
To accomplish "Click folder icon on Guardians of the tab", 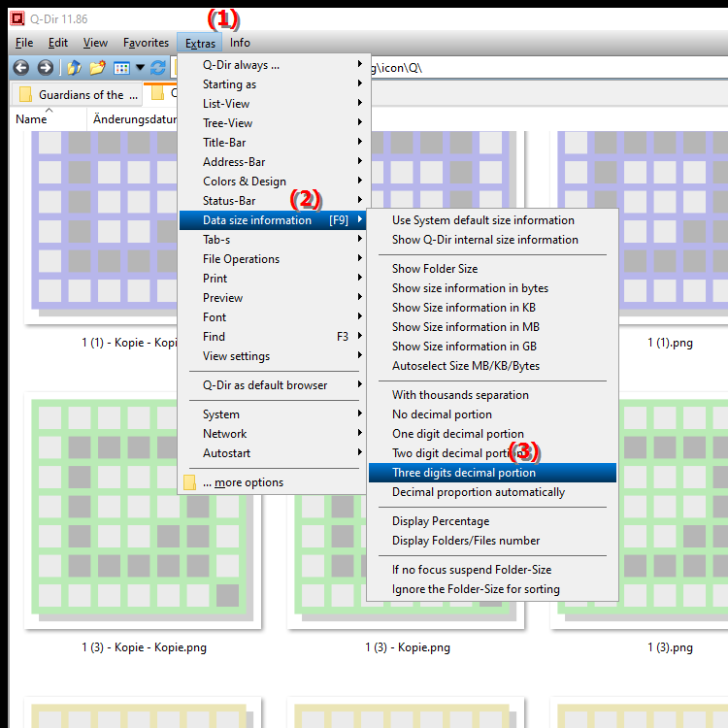I will point(25,94).
